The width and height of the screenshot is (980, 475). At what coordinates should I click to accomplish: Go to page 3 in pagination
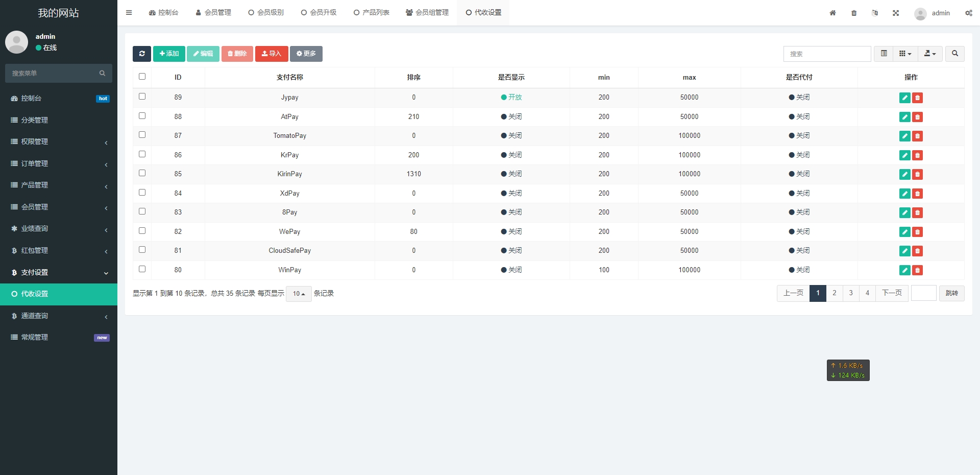click(x=850, y=293)
